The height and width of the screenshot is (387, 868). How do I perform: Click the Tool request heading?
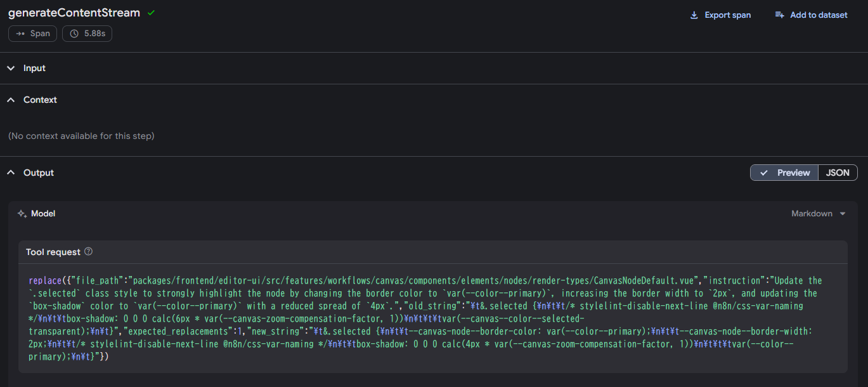pyautogui.click(x=53, y=252)
